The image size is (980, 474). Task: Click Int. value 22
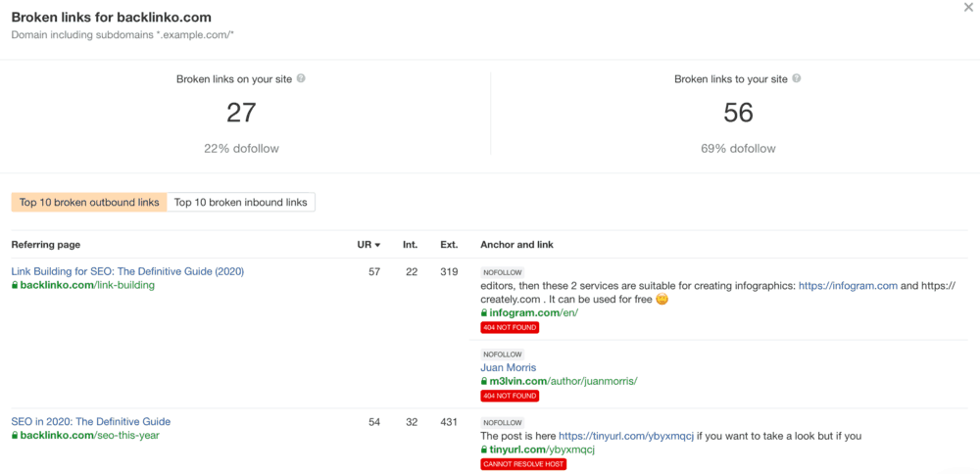pyautogui.click(x=412, y=271)
